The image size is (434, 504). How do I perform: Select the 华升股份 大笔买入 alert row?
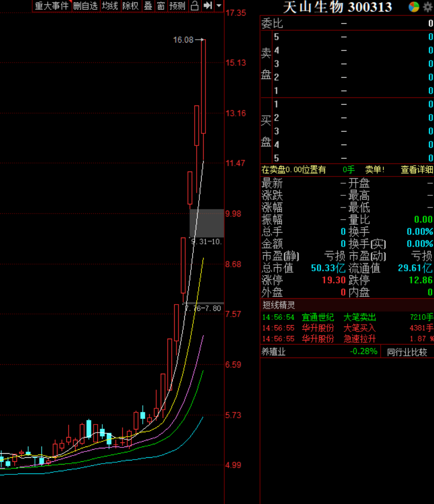click(348, 328)
